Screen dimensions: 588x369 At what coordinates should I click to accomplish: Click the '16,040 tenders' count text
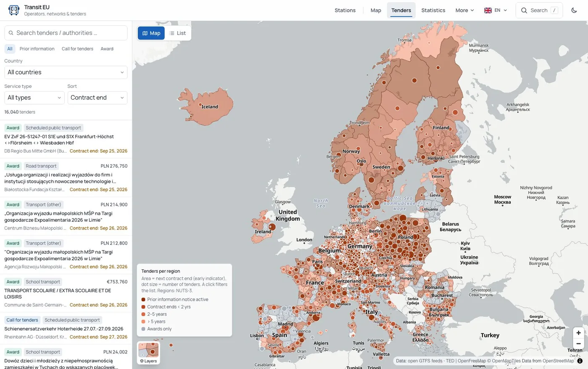pos(20,112)
